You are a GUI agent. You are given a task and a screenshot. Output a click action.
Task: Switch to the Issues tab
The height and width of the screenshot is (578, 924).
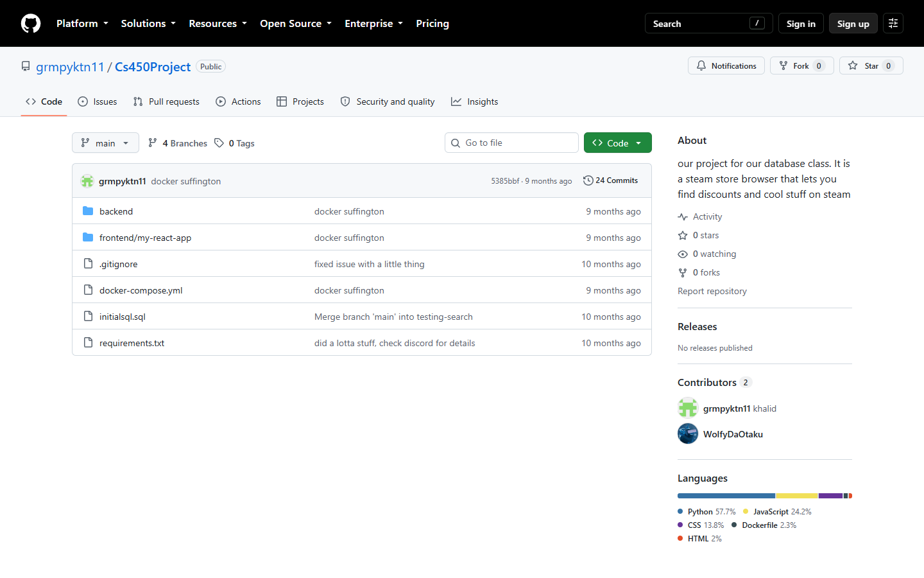coord(97,101)
